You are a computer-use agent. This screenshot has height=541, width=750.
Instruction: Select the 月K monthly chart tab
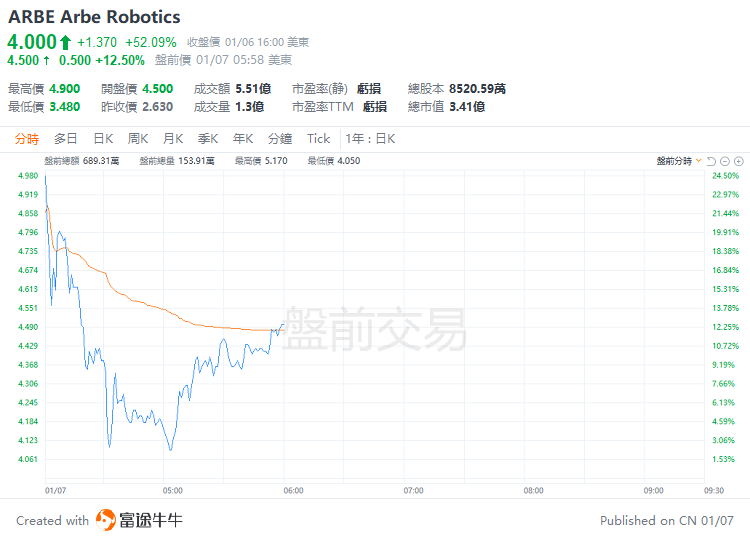(x=173, y=139)
